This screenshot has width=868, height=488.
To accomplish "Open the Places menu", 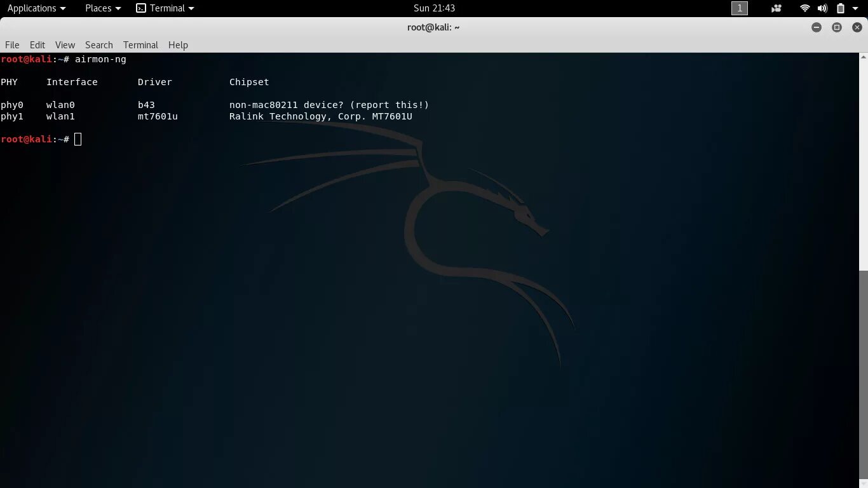I will point(103,8).
